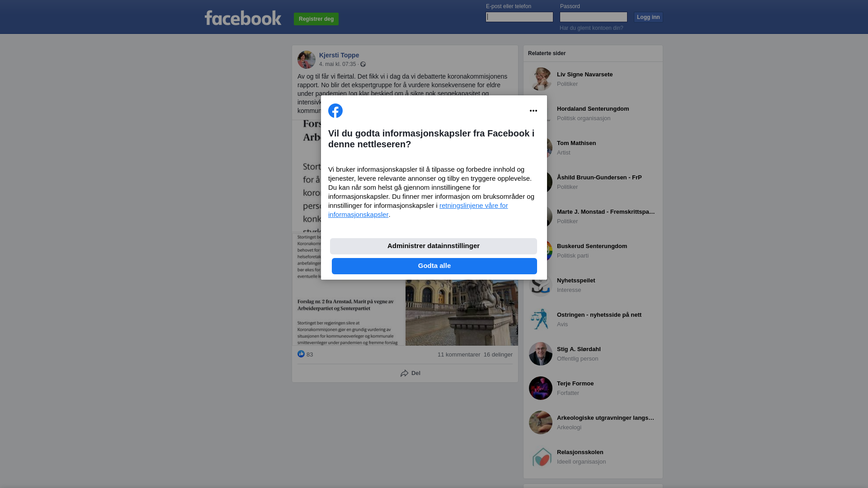The width and height of the screenshot is (868, 488).
Task: Open Kjersti Toppe's profile picture
Action: click(307, 60)
